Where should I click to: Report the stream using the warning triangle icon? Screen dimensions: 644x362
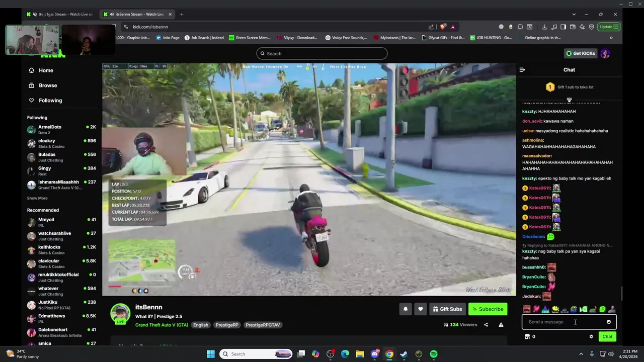point(501,325)
